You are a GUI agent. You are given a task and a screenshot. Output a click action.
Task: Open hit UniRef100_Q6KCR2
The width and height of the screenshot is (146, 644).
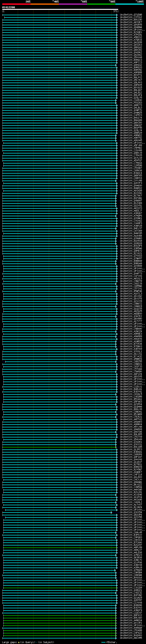click(x=131, y=50)
